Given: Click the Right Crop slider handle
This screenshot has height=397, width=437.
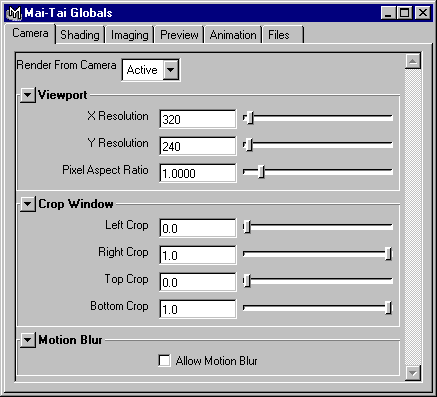Looking at the screenshot, I should click(388, 254).
